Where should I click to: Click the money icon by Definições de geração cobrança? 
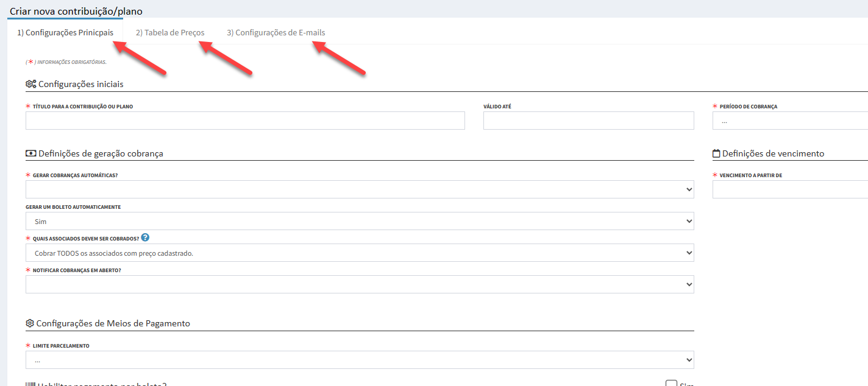click(30, 153)
